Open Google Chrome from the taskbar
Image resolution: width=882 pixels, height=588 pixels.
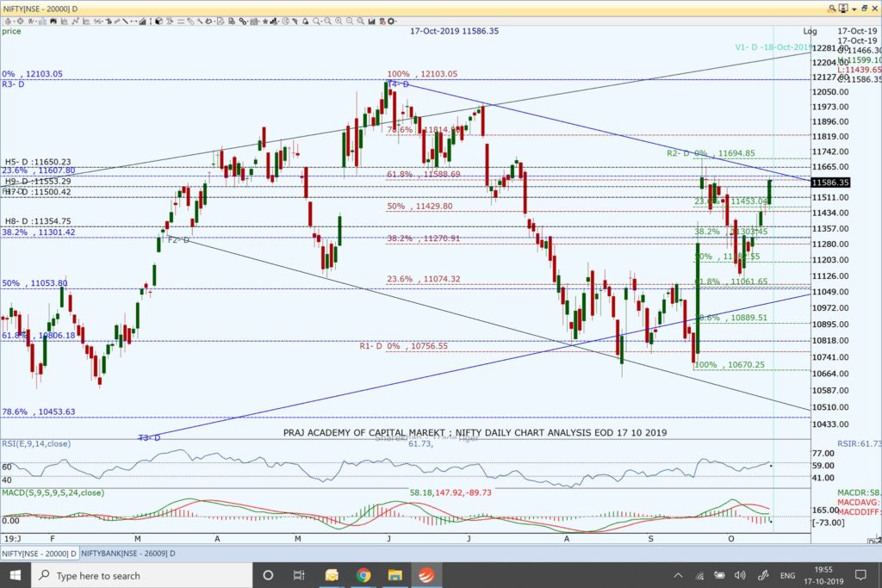pos(363,575)
